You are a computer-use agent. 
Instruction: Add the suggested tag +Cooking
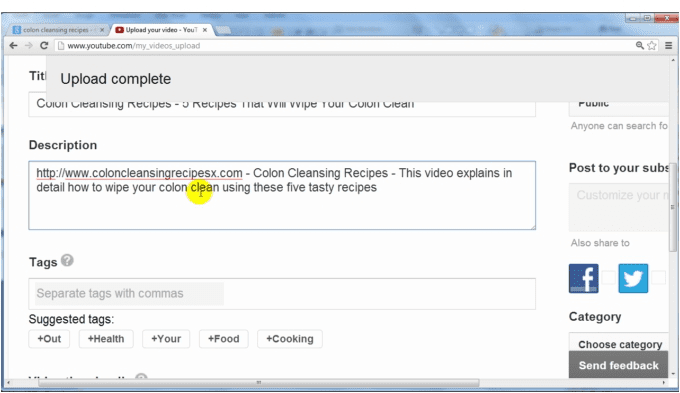(290, 339)
